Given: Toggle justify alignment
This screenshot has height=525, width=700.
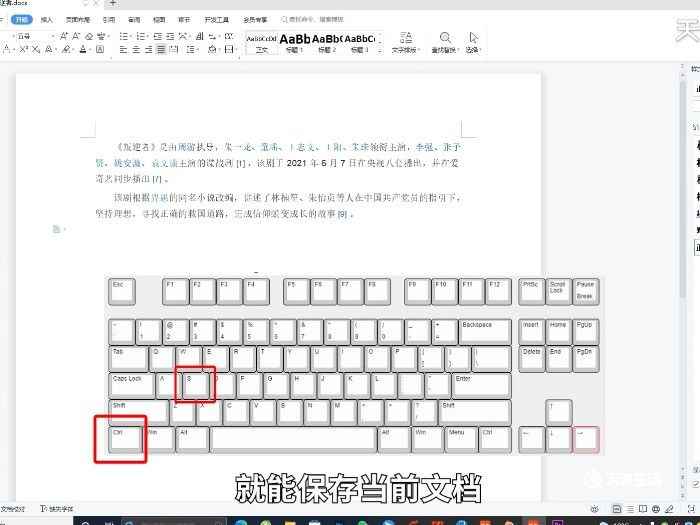Looking at the screenshot, I should click(x=161, y=50).
